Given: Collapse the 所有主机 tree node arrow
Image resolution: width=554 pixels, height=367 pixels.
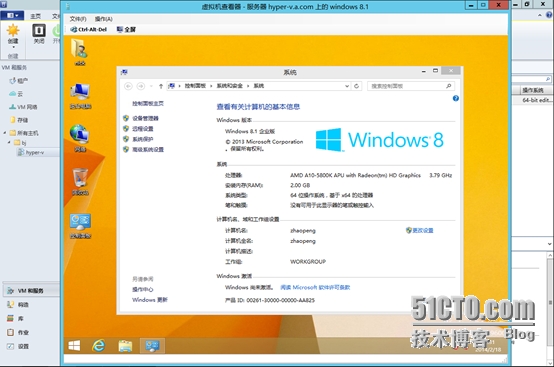Looking at the screenshot, I should click(5, 133).
